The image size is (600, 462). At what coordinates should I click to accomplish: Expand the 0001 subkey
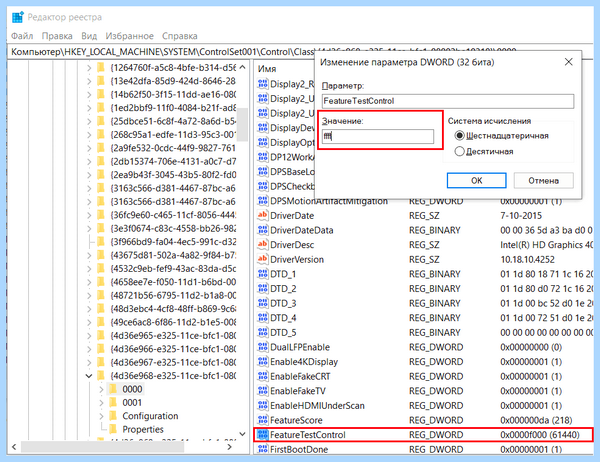pyautogui.click(x=101, y=403)
